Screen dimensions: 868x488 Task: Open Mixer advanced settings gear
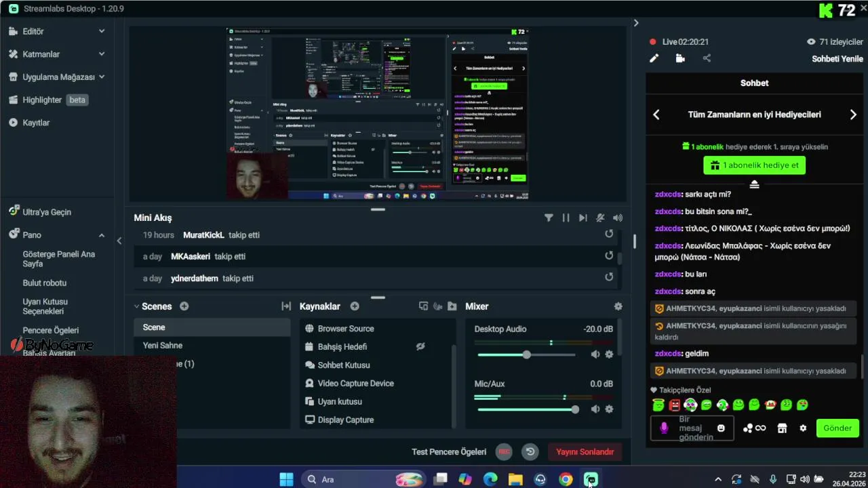(618, 306)
